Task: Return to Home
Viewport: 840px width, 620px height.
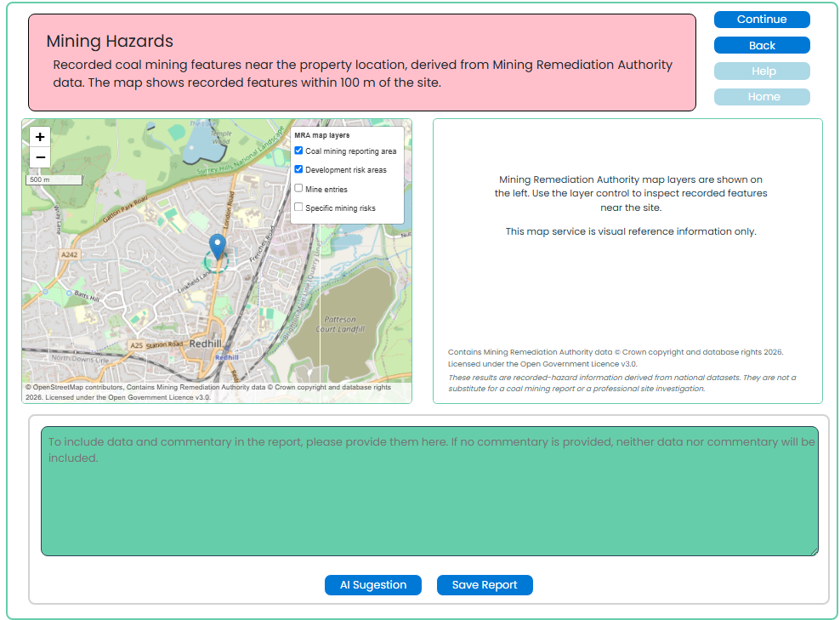Action: point(762,97)
